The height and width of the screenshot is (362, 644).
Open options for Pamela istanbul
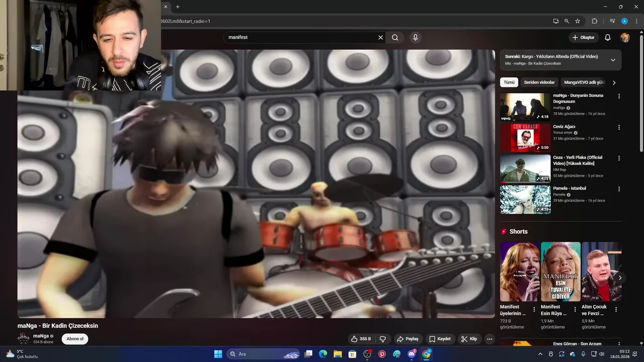619,189
